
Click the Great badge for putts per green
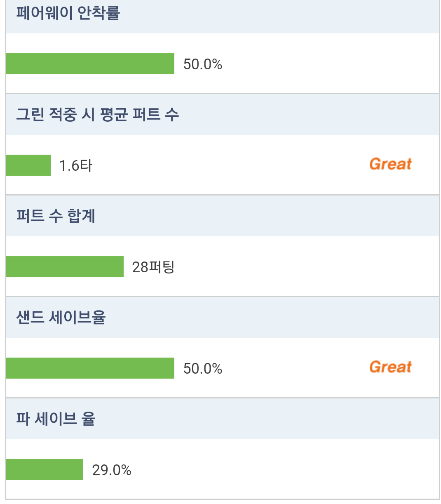pyautogui.click(x=390, y=164)
